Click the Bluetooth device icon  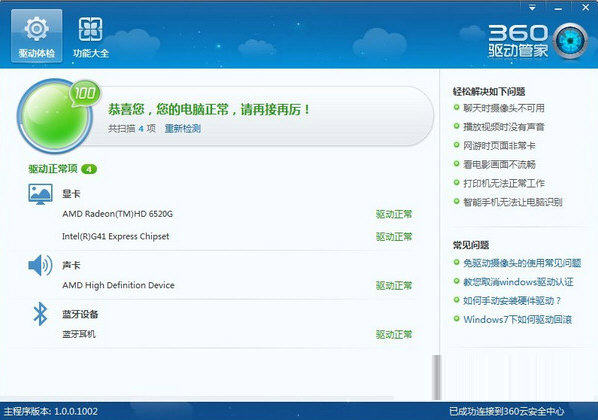tap(40, 314)
